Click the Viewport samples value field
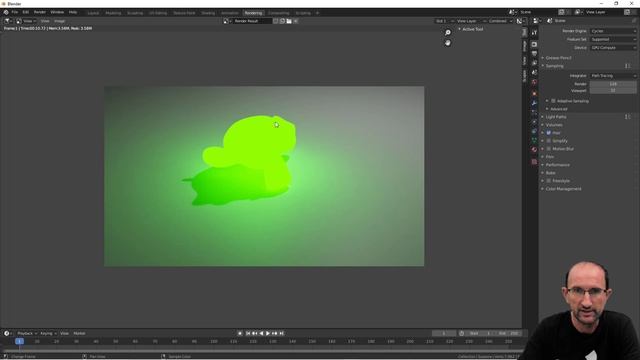This screenshot has width=640, height=360. click(x=613, y=90)
